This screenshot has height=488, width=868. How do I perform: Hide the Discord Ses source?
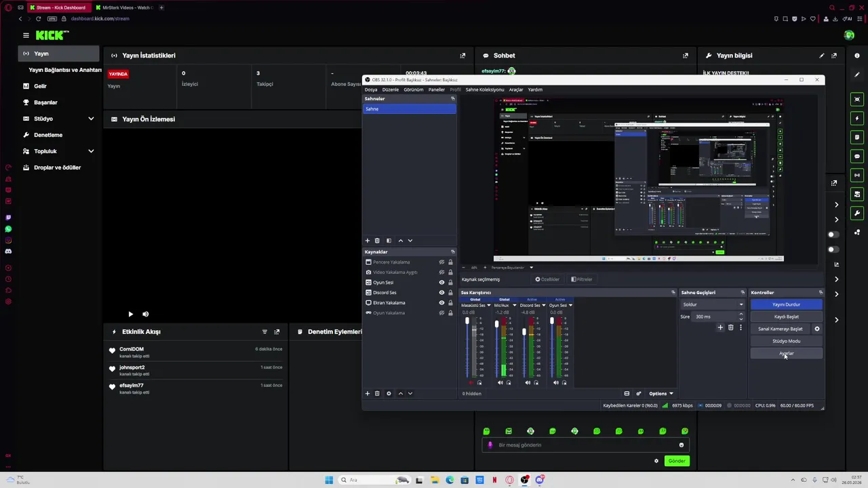(441, 293)
